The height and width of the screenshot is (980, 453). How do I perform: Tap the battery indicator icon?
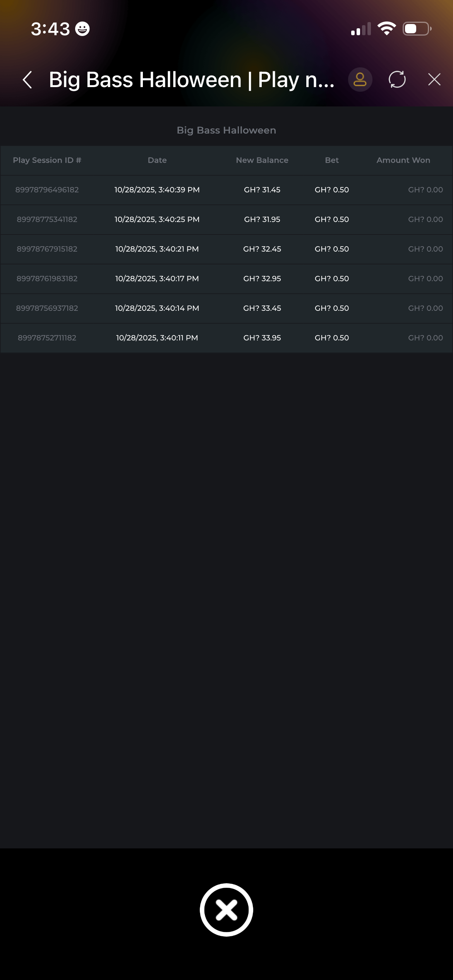pos(417,29)
